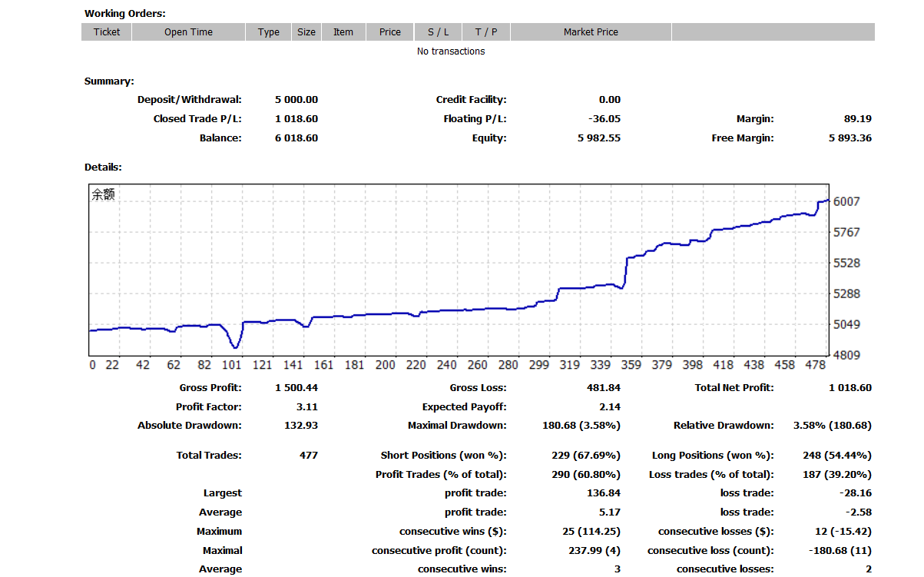Click the 339 x-axis label on chart
This screenshot has width=924, height=577.
(600, 365)
